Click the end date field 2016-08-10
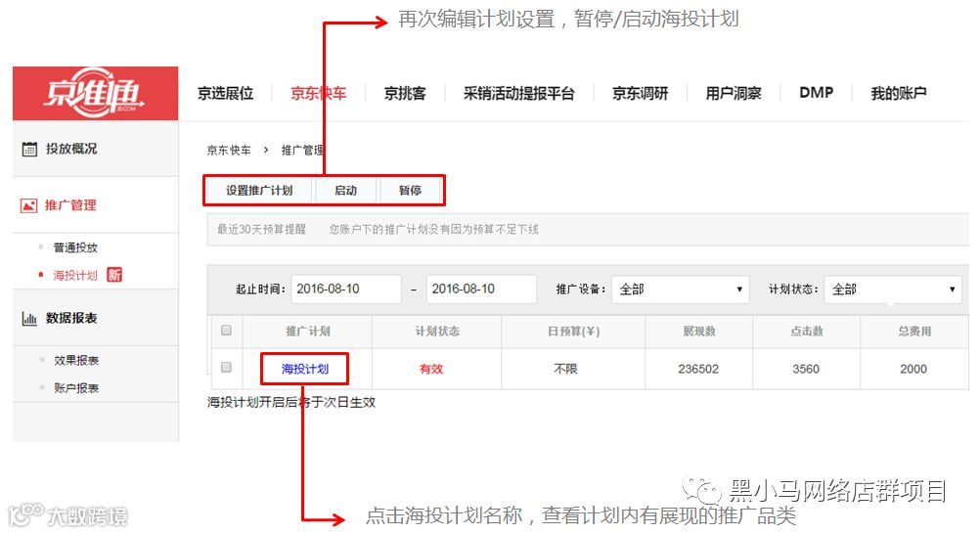This screenshot has width=980, height=534. [481, 289]
